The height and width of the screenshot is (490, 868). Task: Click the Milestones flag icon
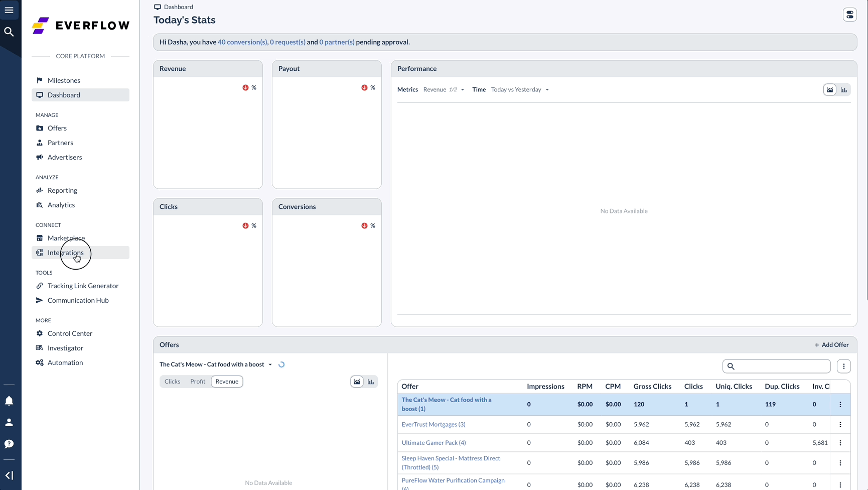pyautogui.click(x=40, y=80)
